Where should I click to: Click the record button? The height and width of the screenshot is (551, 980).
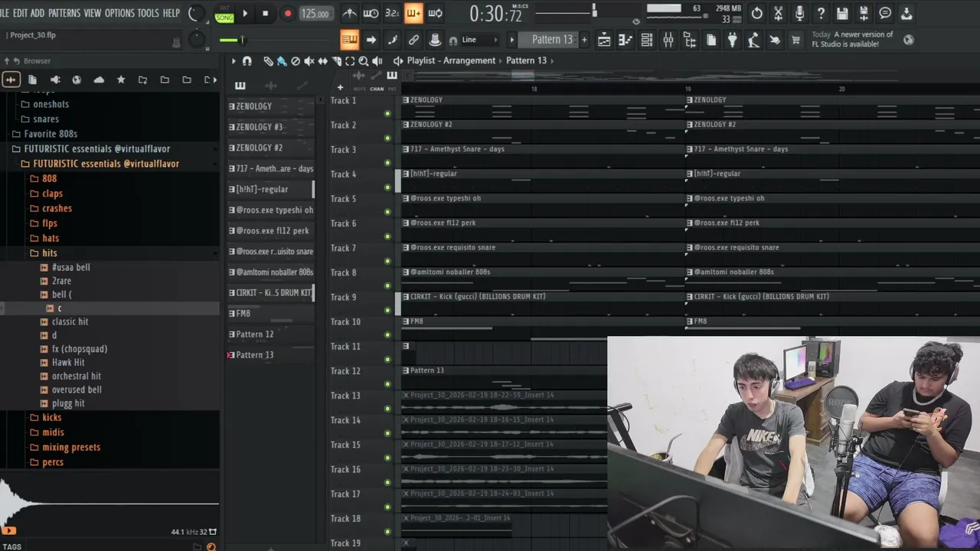[x=288, y=13]
